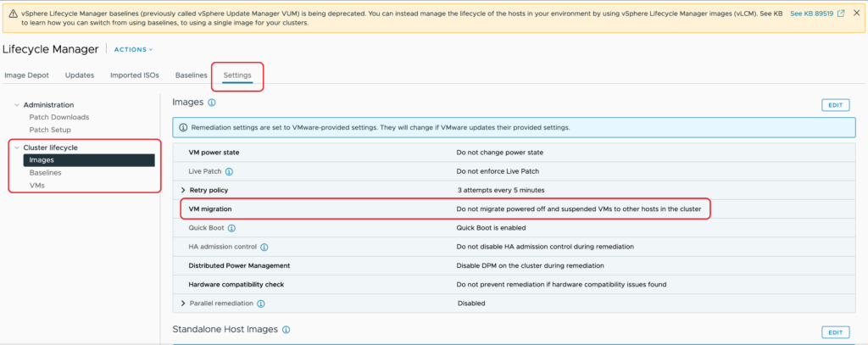Click the Parallel remediation info icon
868x345 pixels.
point(260,303)
